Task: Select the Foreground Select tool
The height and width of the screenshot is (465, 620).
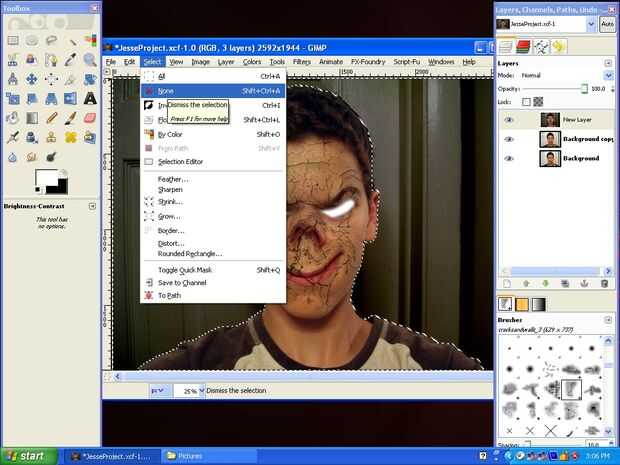Action: [x=32, y=60]
